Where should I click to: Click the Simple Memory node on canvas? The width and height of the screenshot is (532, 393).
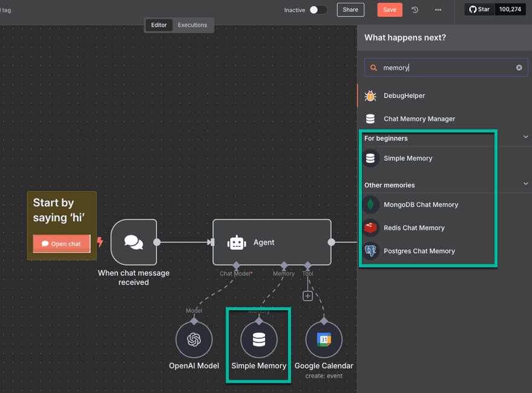point(258,340)
